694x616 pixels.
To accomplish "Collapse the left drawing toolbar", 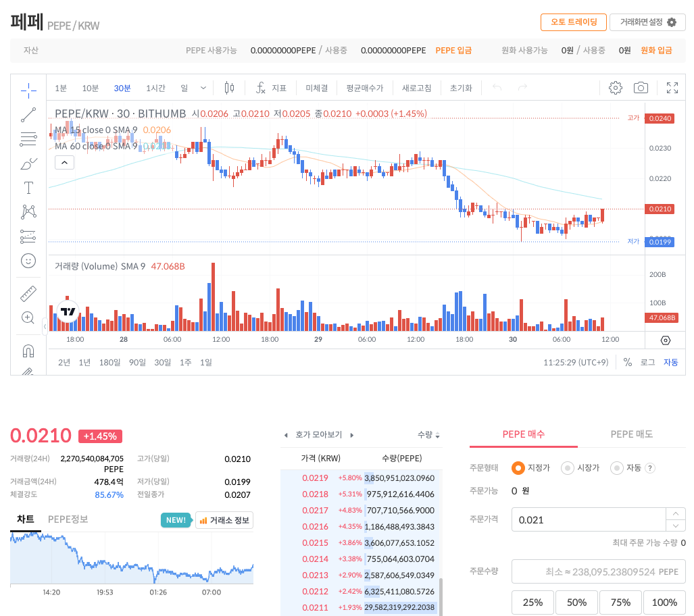I will pos(45,327).
